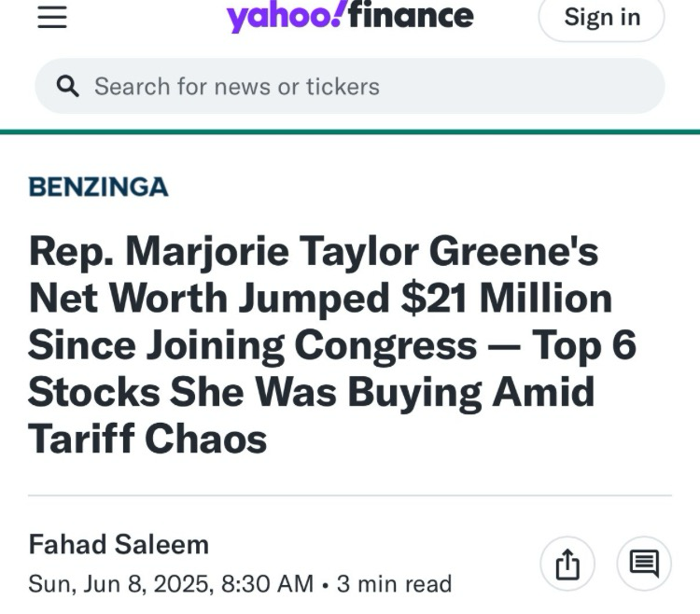Click '$21 Million' in the headline
This screenshot has height=614, width=700.
click(505, 299)
